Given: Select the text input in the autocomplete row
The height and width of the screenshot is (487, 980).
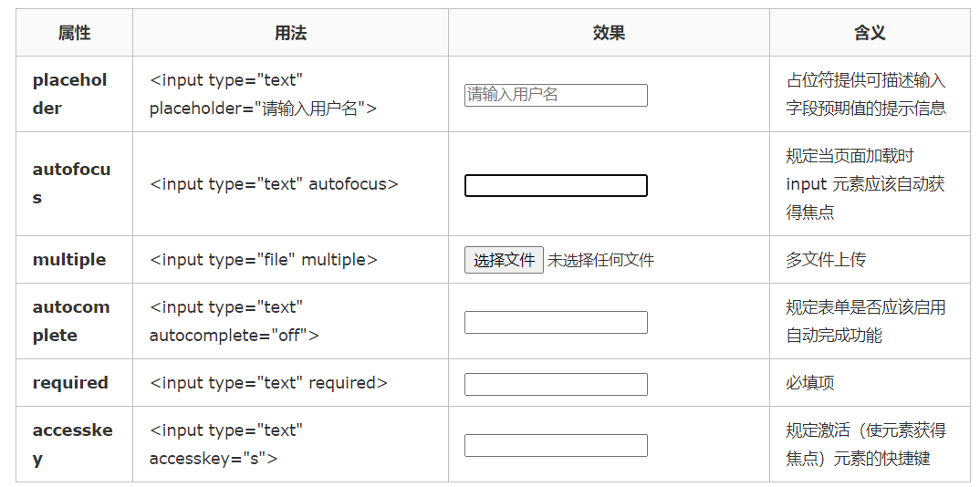Looking at the screenshot, I should coord(556,322).
